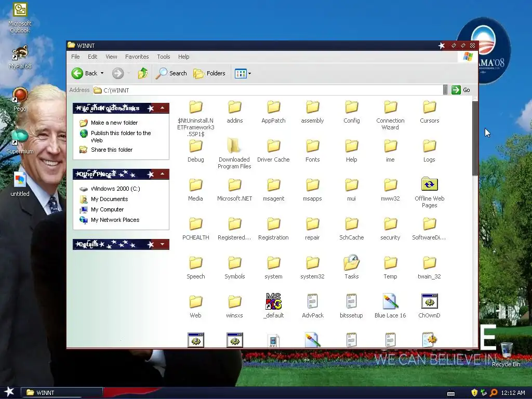Viewport: 532px width, 399px height.
Task: Open the addins folder
Action: pyautogui.click(x=234, y=112)
